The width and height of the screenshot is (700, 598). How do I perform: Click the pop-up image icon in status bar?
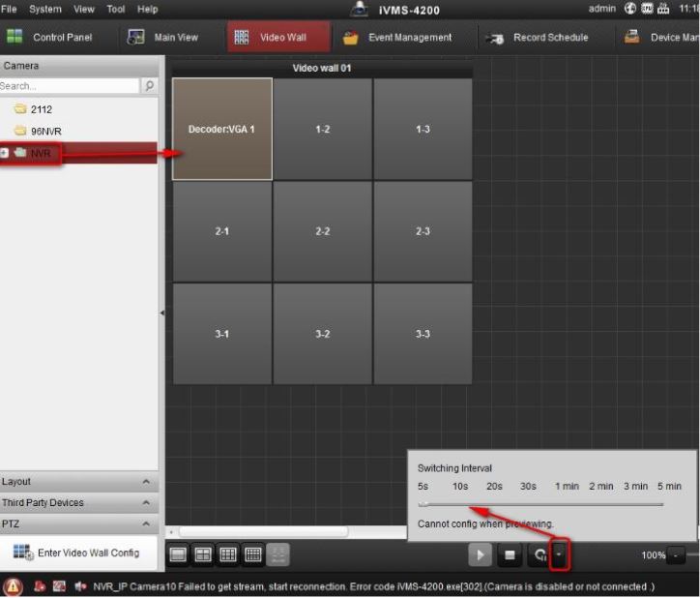click(x=59, y=586)
